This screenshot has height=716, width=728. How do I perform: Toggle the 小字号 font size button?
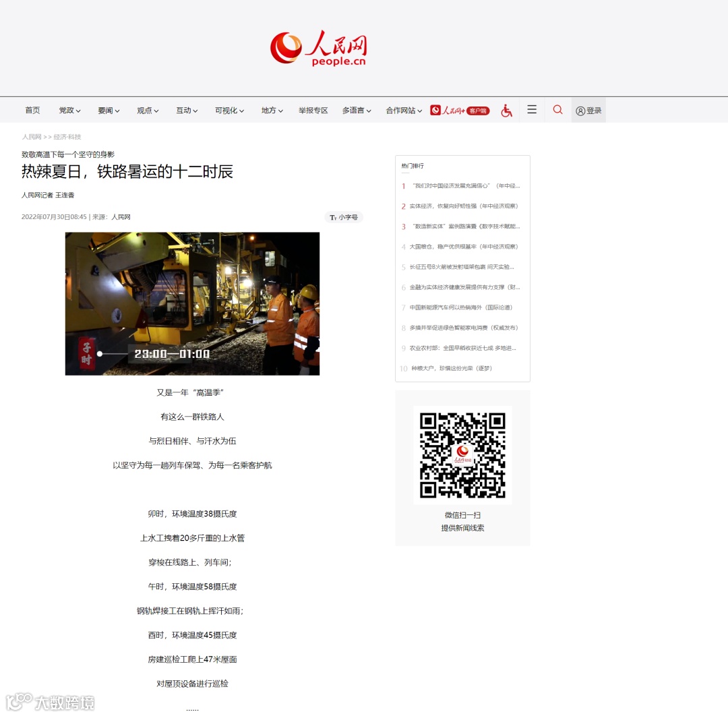[x=344, y=217]
